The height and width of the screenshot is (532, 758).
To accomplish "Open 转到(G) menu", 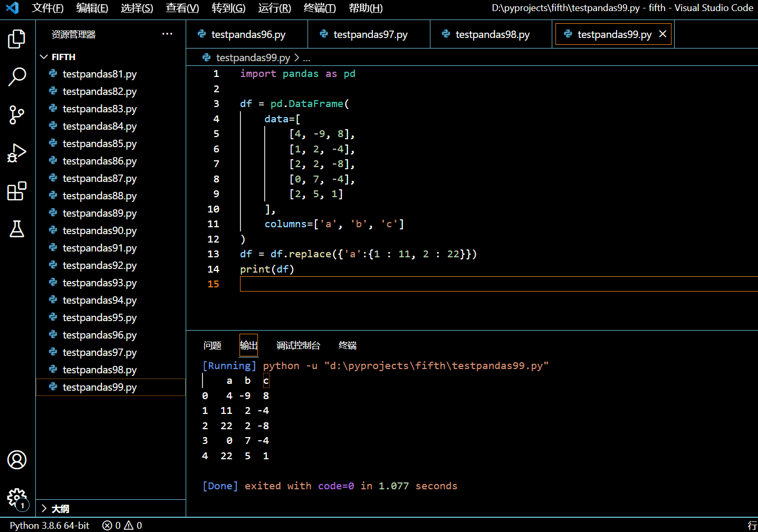I will click(x=228, y=8).
